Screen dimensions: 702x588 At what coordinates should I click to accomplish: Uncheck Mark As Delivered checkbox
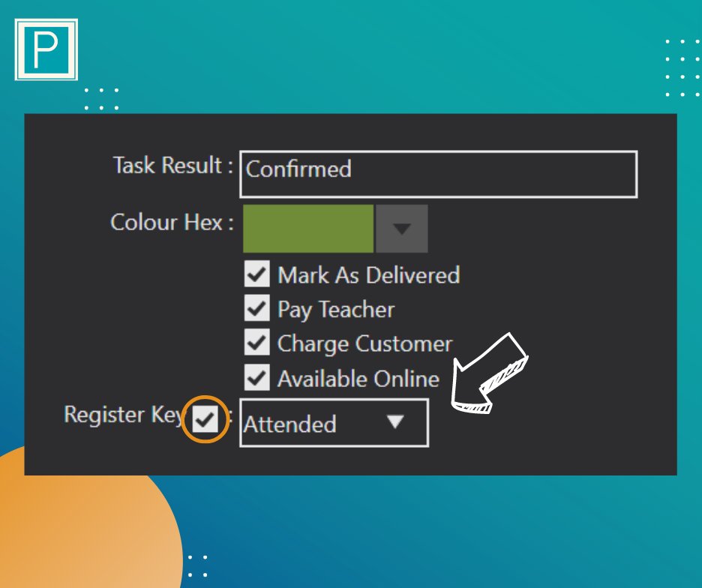point(257,274)
